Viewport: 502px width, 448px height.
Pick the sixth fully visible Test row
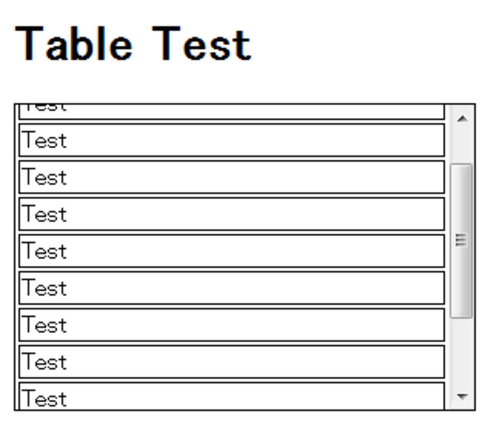tap(232, 325)
